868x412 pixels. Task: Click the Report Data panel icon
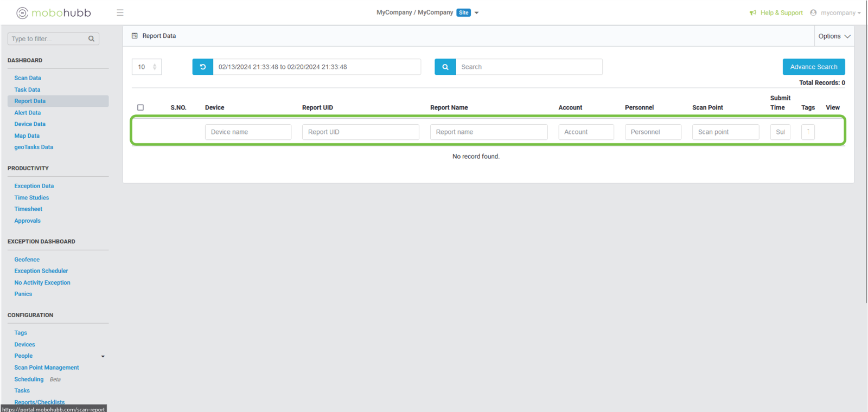click(135, 36)
